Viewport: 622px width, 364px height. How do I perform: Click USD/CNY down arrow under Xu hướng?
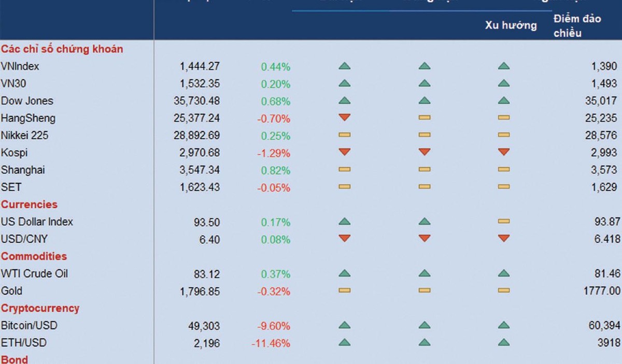tap(503, 239)
